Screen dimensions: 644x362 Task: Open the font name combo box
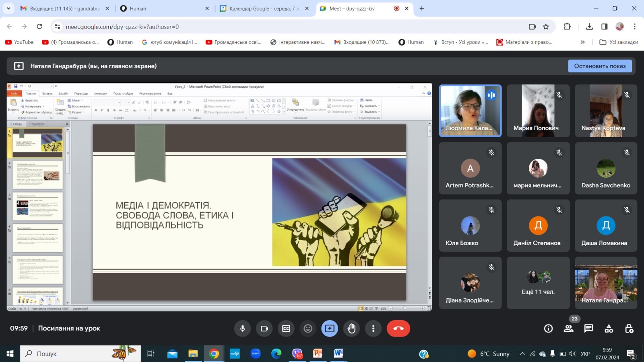coord(107,102)
